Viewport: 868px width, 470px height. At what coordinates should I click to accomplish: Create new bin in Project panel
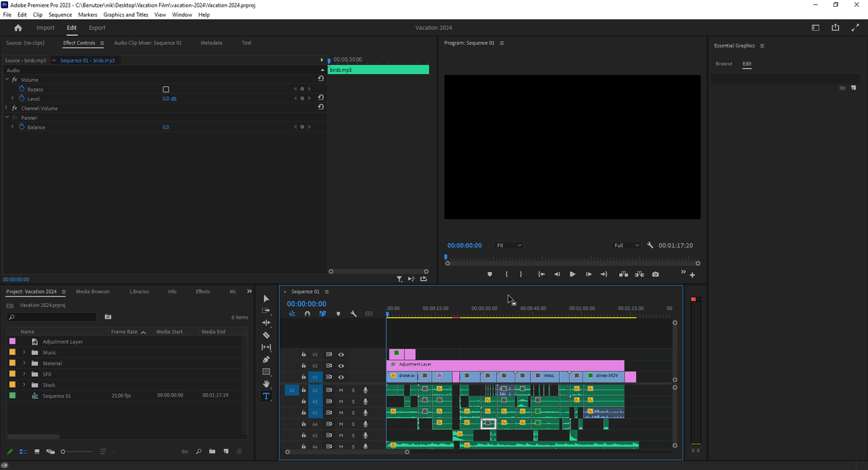(212, 452)
